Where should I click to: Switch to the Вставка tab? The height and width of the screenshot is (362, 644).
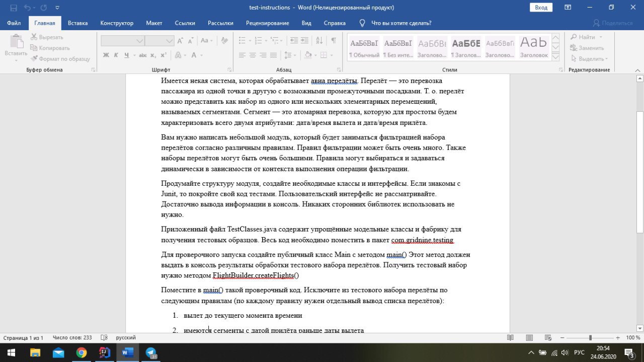click(77, 23)
